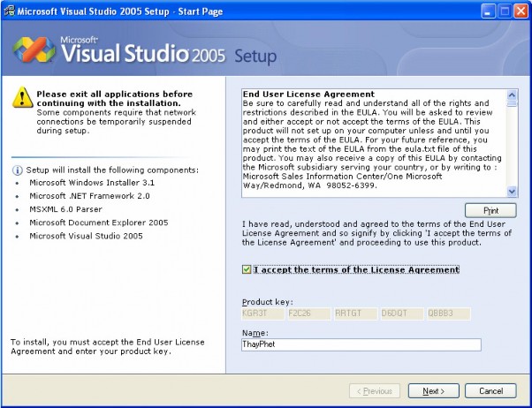Image resolution: width=532 pixels, height=408 pixels.
Task: Click the Name input field with ThayPhet
Action: 361,344
